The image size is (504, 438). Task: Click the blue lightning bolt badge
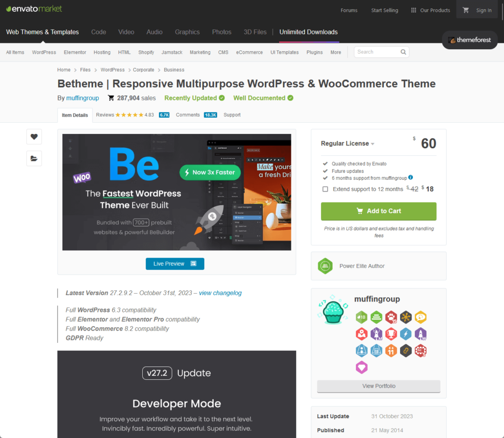click(x=406, y=334)
